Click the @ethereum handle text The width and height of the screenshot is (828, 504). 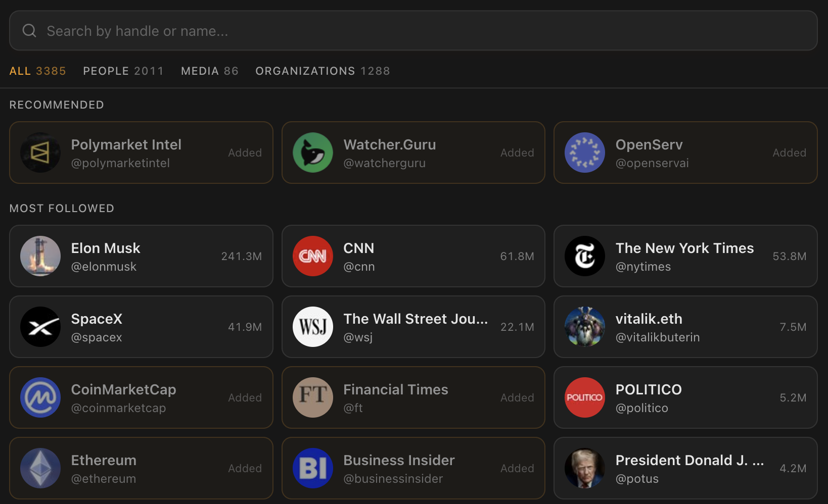click(x=104, y=479)
